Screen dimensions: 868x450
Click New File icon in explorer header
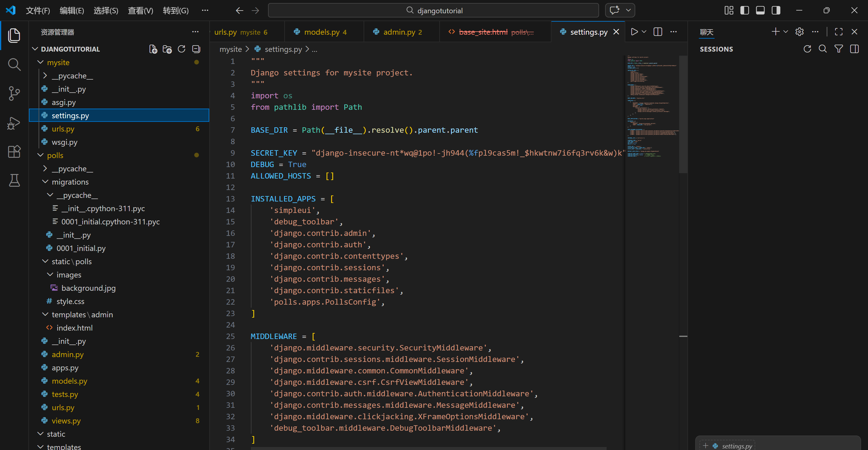pyautogui.click(x=153, y=49)
